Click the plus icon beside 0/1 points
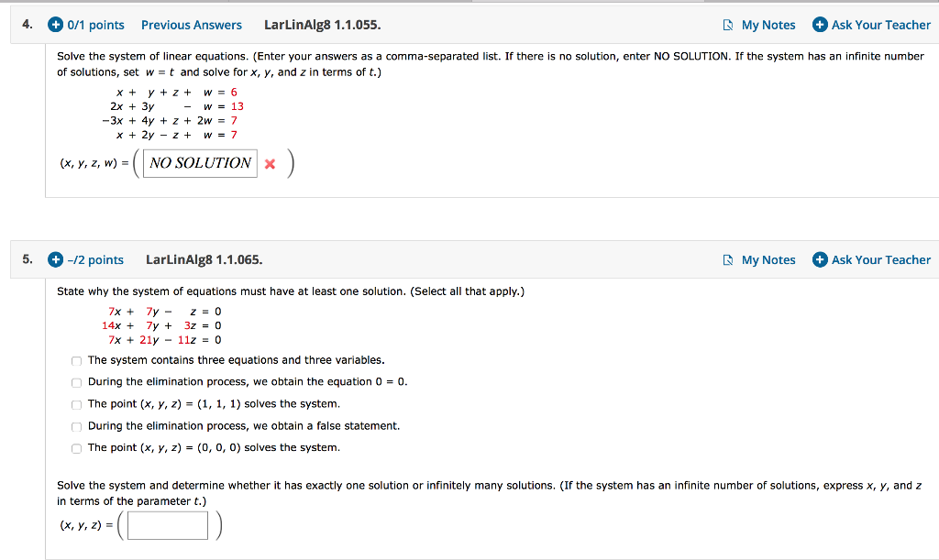Viewport: 939px width, 560px height. pos(55,25)
